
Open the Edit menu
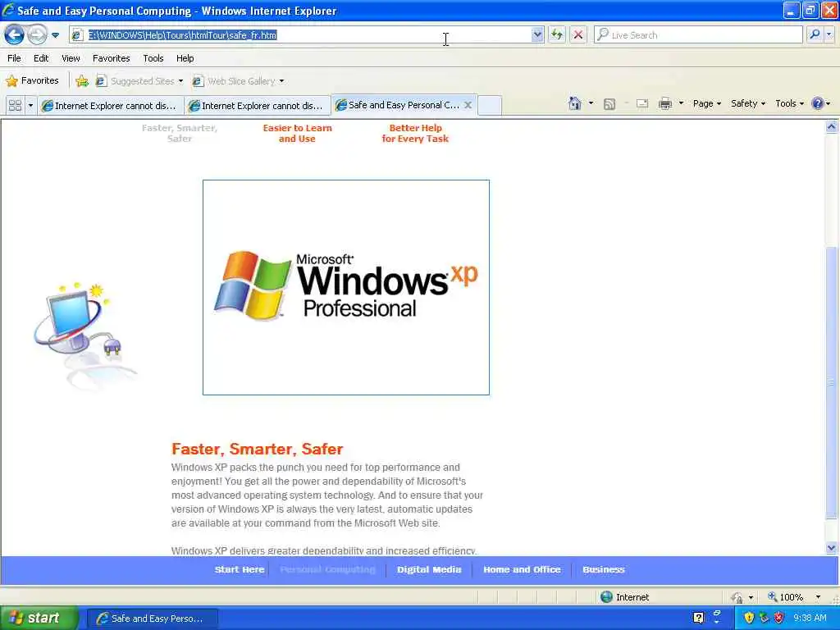(x=41, y=58)
